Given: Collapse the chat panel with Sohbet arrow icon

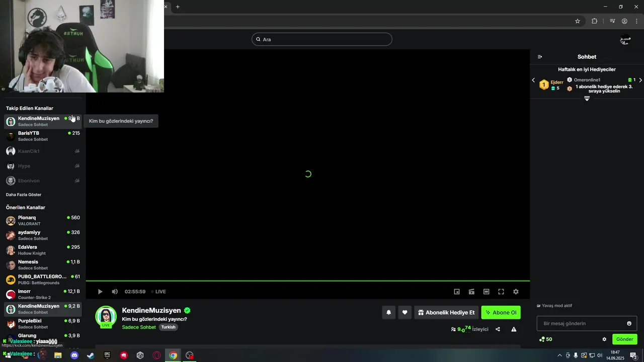Looking at the screenshot, I should point(540,57).
